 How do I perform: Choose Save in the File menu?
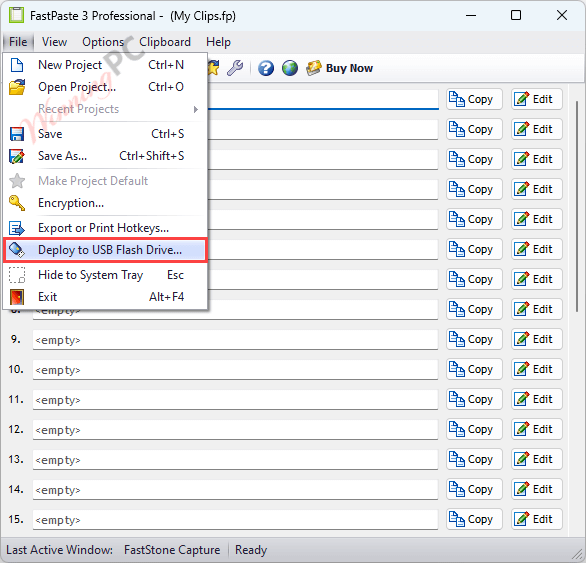point(105,134)
